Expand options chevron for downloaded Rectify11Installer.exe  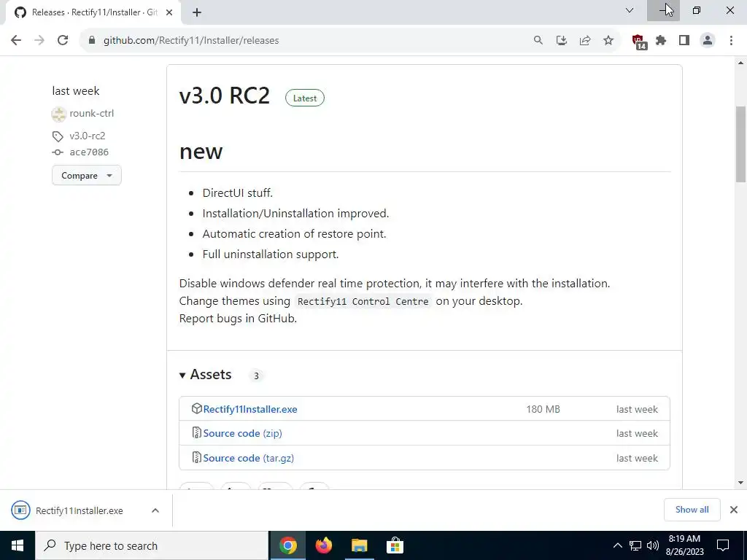(155, 510)
